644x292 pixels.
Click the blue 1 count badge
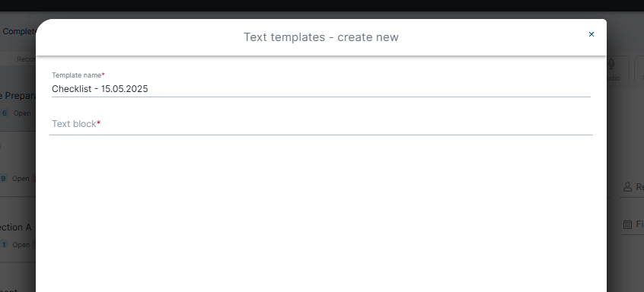[4, 245]
